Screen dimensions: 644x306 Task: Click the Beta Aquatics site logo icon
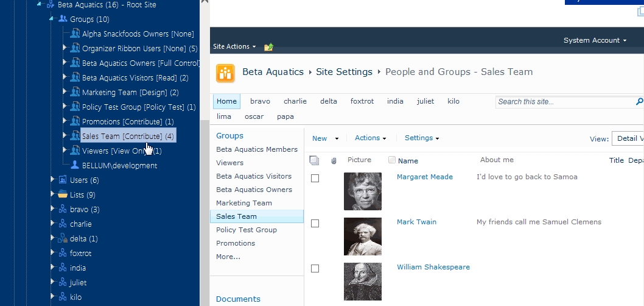(x=225, y=73)
